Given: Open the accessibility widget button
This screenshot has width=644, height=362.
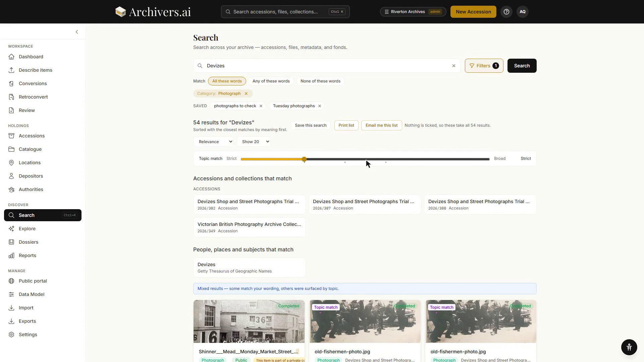Looking at the screenshot, I should [x=629, y=347].
